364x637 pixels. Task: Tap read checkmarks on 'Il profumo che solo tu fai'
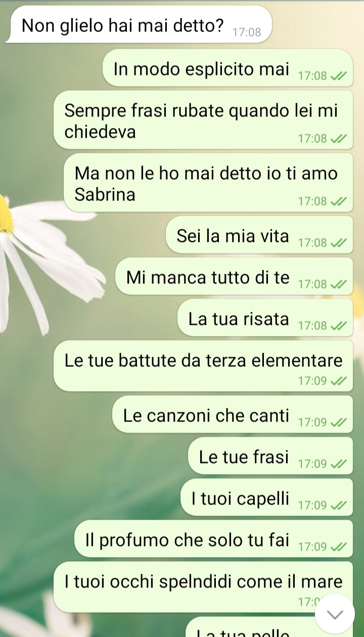click(338, 547)
